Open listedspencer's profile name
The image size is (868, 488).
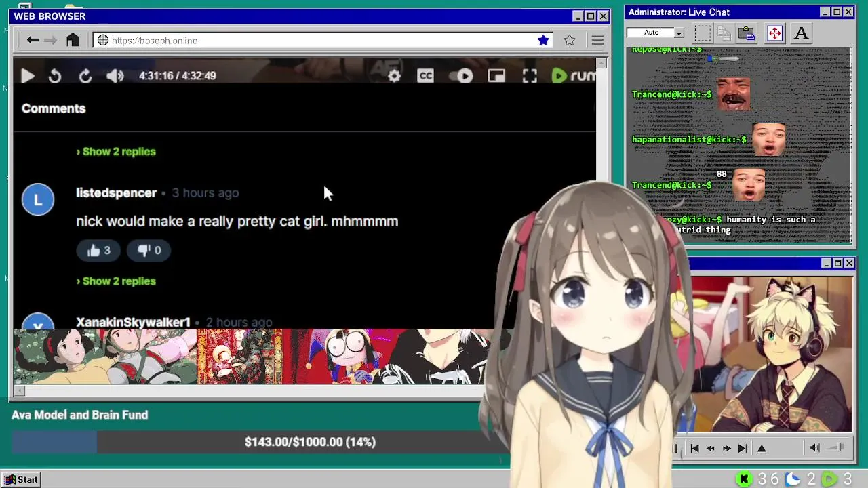[116, 192]
